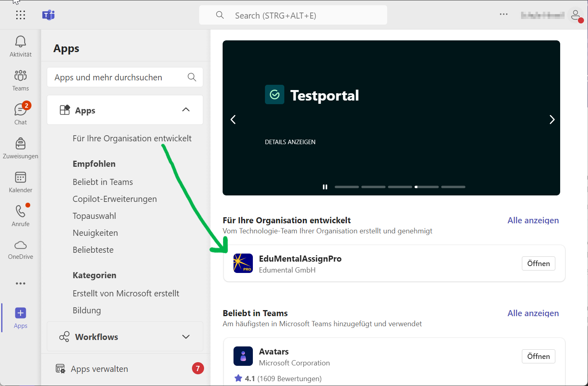Select Topauswahl category
Viewport: 588px width, 386px height.
94,216
